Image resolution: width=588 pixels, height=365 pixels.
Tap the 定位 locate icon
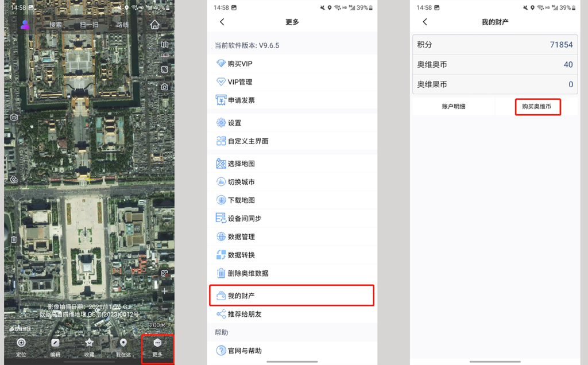(x=21, y=347)
